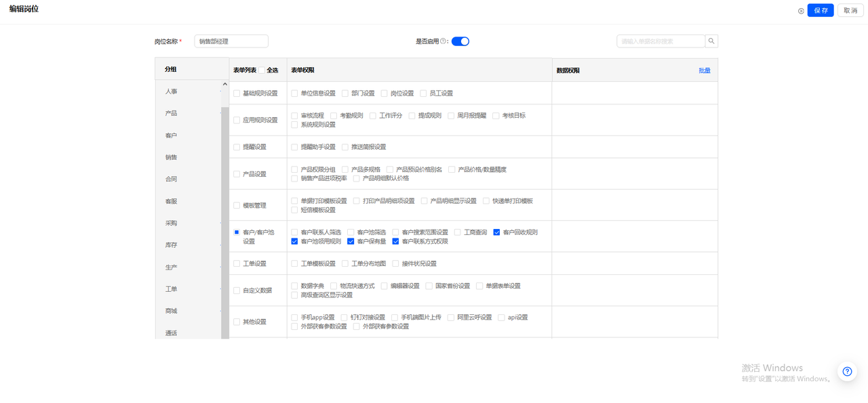Toggle the 客户/客户池设置 row checkbox
The width and height of the screenshot is (868, 403).
tap(237, 232)
